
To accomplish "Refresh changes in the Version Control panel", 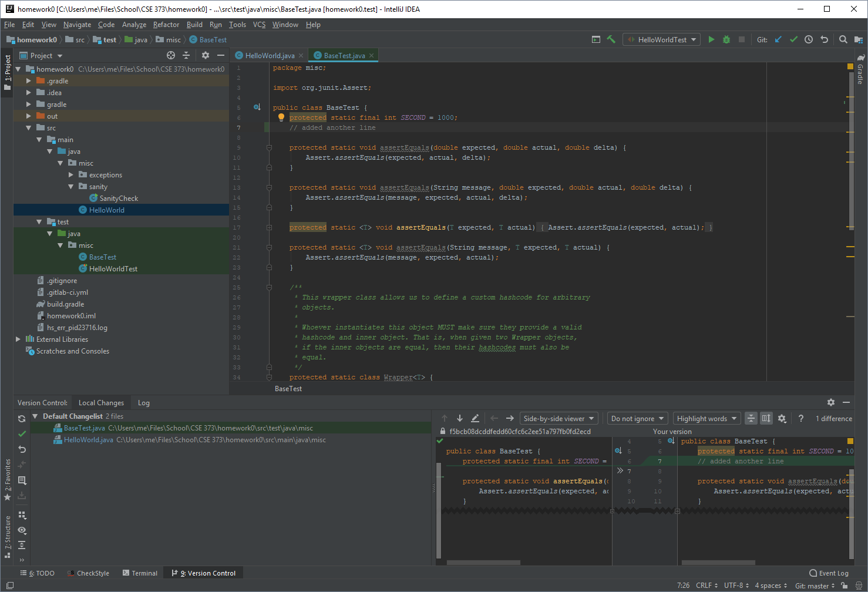I will point(21,419).
